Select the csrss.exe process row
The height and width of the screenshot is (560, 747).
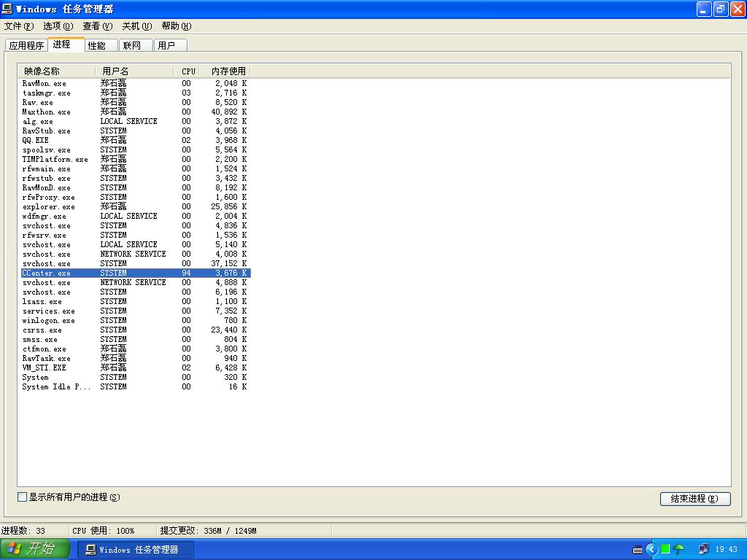[135, 330]
